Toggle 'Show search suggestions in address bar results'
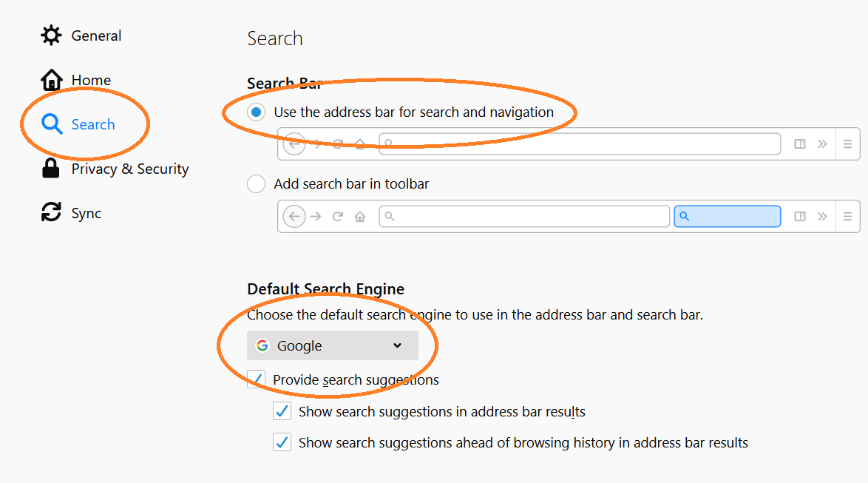This screenshot has width=868, height=483. tap(282, 411)
